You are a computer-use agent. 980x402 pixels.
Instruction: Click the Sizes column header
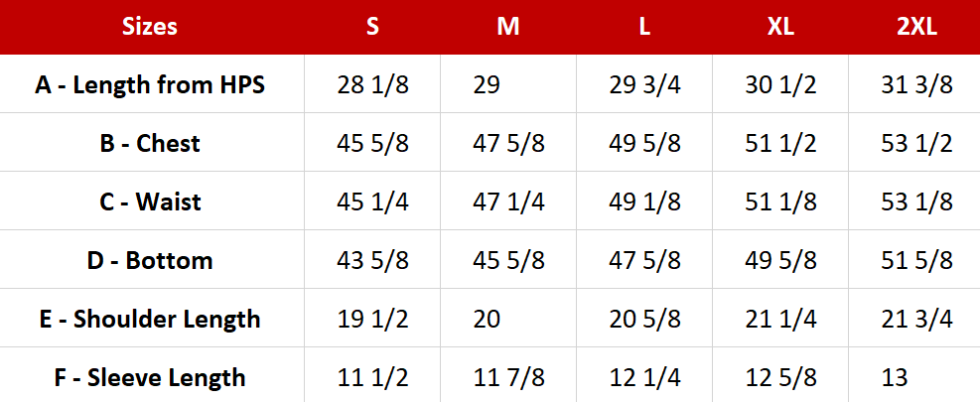[x=150, y=27]
